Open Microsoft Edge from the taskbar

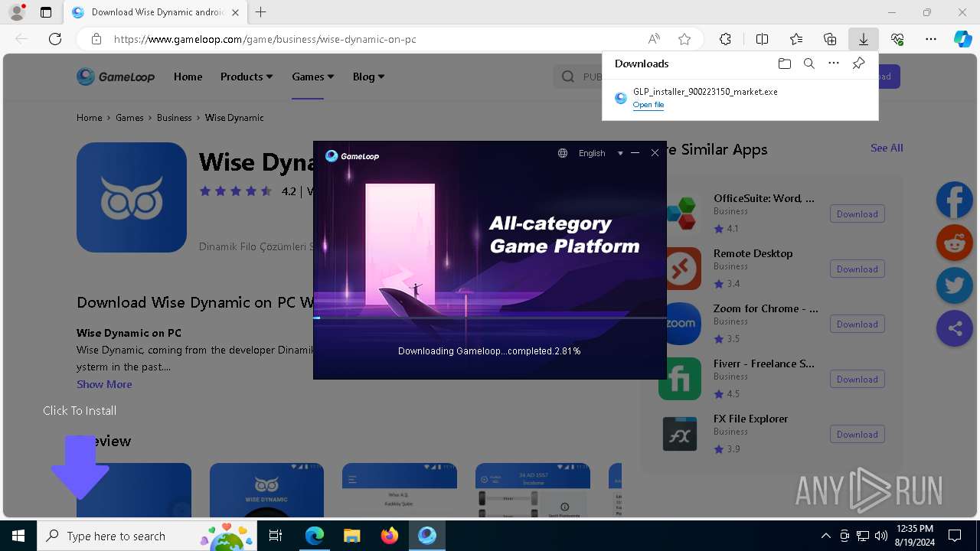[x=315, y=536]
